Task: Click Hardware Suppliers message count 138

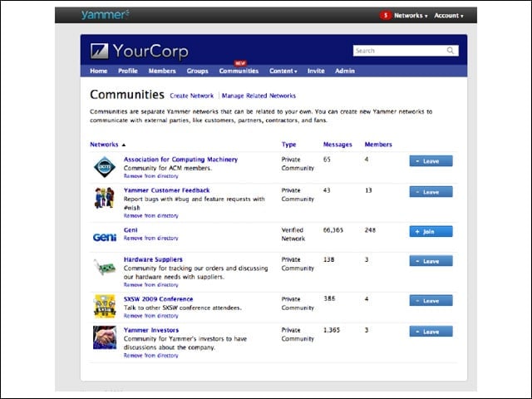Action: click(x=329, y=259)
